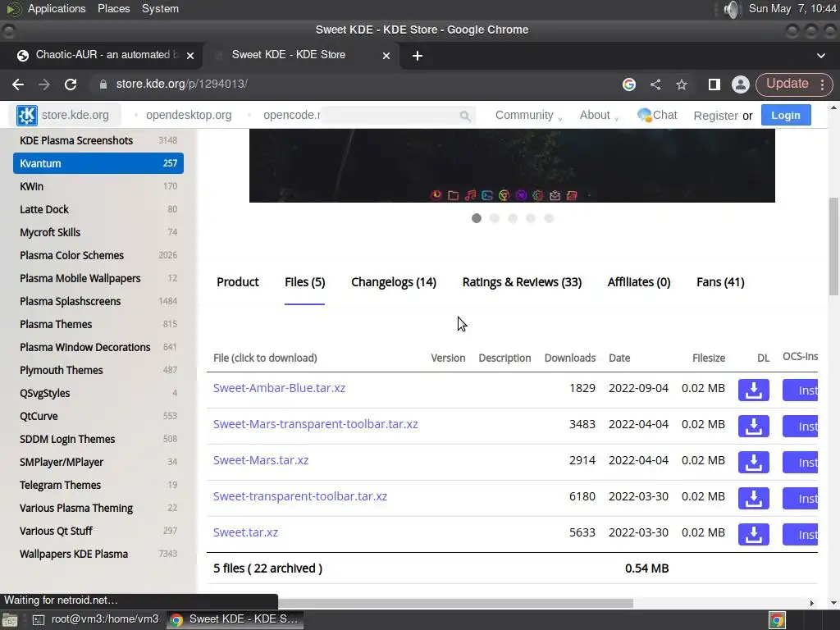Switch to the Files (5) tab
Viewport: 840px width, 630px height.
click(x=305, y=282)
